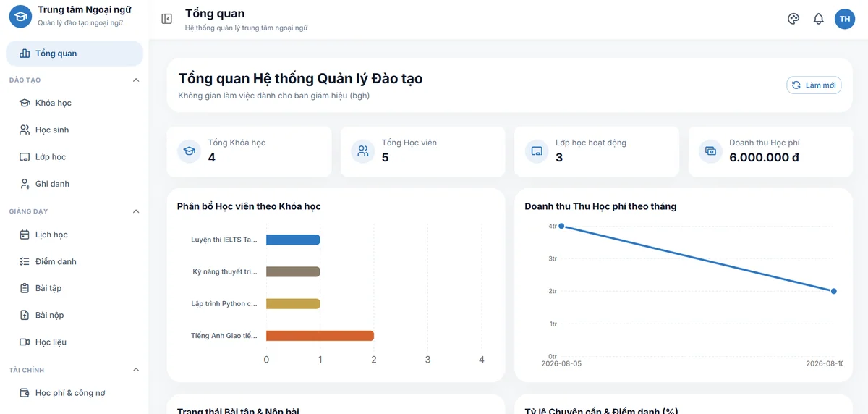The width and height of the screenshot is (868, 414).
Task: Click the label Tiếng Anh Giao tiế...
Action: (x=224, y=336)
